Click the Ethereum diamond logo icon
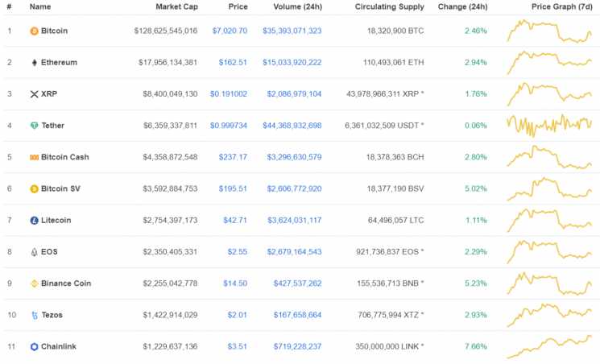The width and height of the screenshot is (600, 364). [34, 63]
